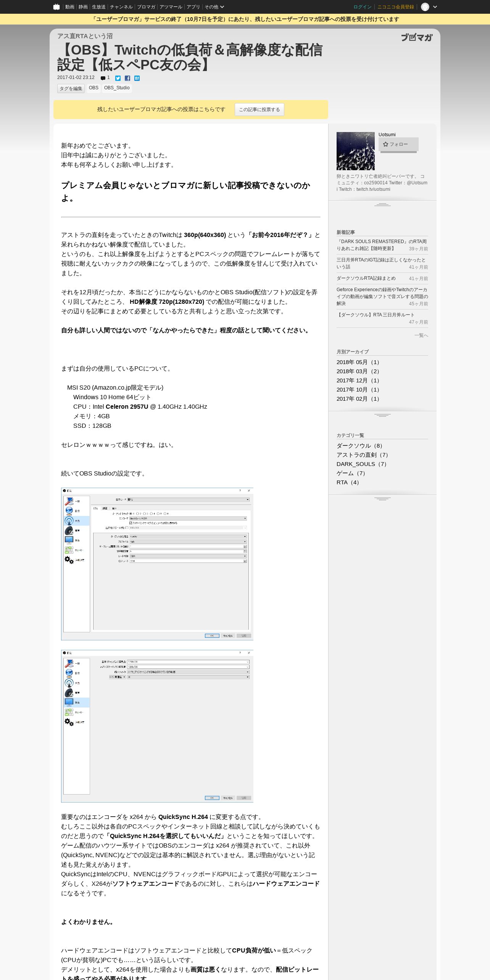Open the チャンネル top menu
The height and width of the screenshot is (980, 490).
coord(121,7)
